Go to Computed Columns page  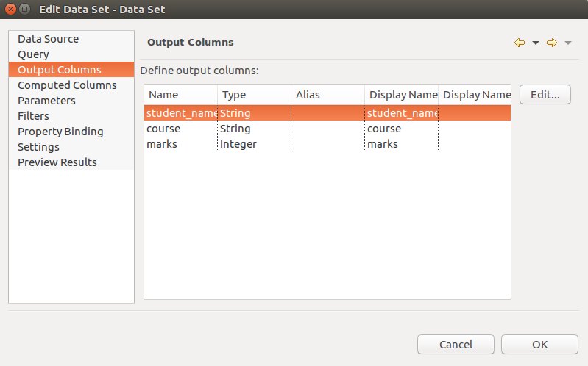(x=67, y=85)
